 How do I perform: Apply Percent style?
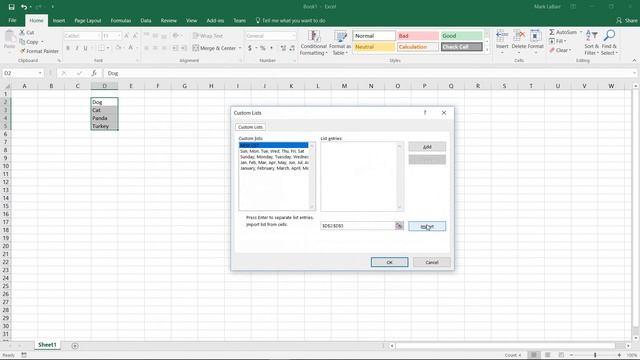tap(263, 48)
